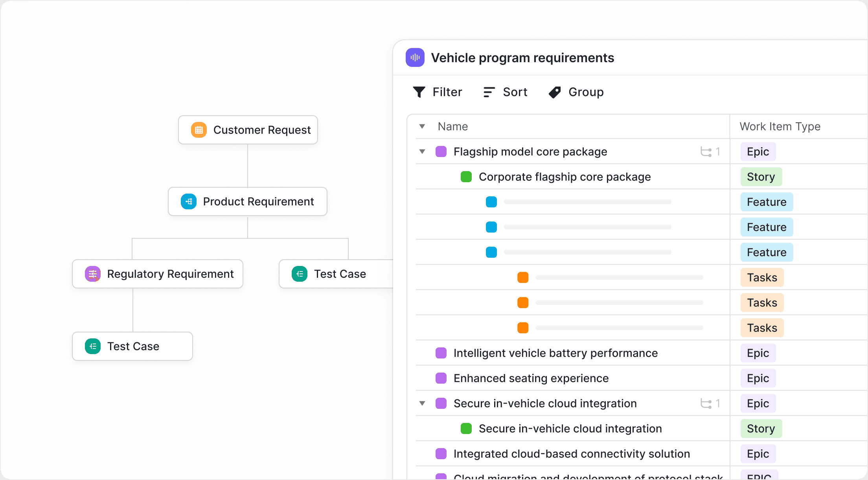Open the Intelligent vehicle battery performance item

(x=555, y=353)
